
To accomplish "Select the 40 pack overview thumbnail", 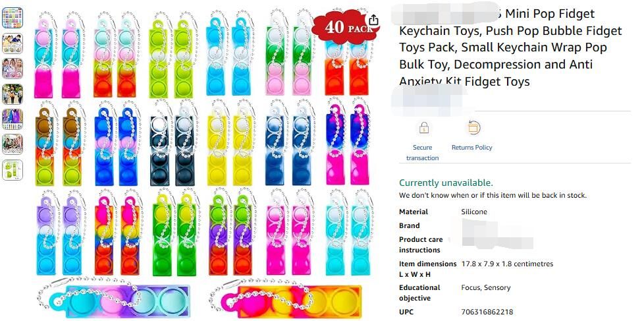I will pyautogui.click(x=13, y=17).
